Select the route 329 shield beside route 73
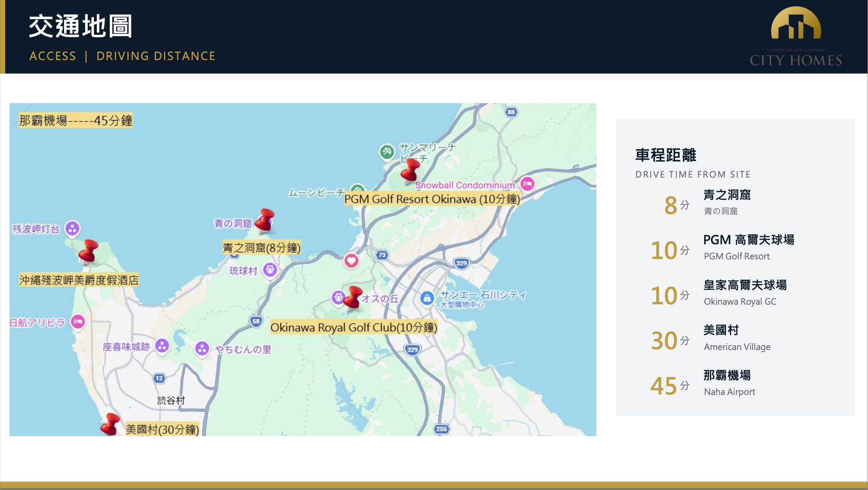This screenshot has height=490, width=868. [x=461, y=263]
